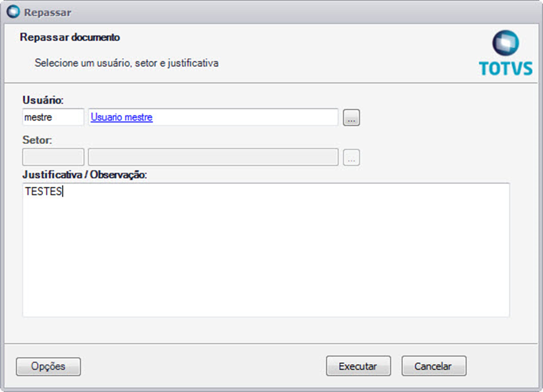Click the Setor code input box
This screenshot has height=392, width=543.
53,157
